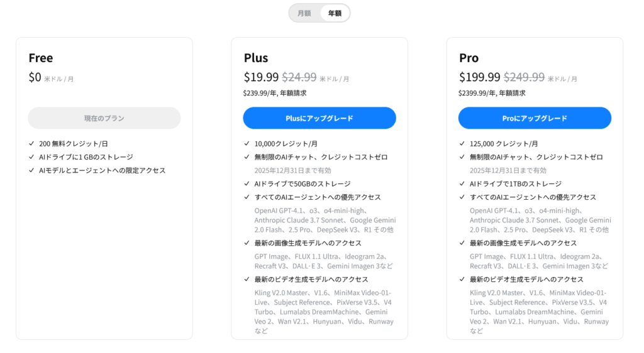Click checkmark beside 10,000クレジット/月
The image size is (644, 353).
(x=247, y=144)
